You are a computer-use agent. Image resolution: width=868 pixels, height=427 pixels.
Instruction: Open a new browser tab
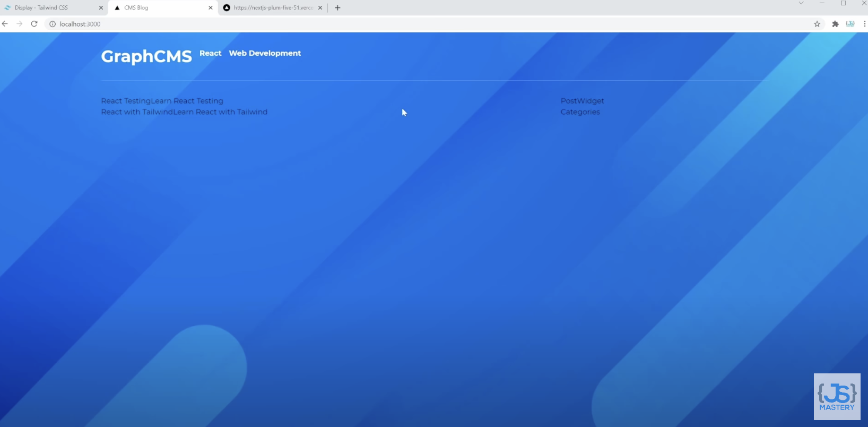click(x=337, y=7)
